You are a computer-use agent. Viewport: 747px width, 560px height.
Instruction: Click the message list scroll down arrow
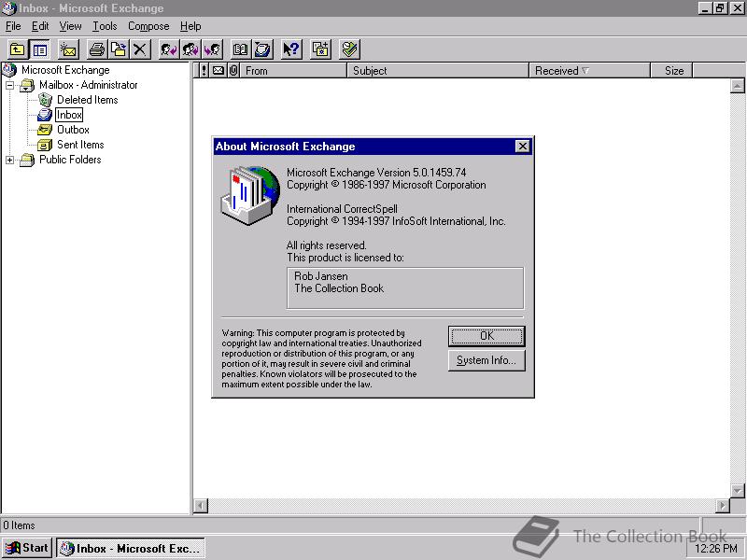coord(737,491)
